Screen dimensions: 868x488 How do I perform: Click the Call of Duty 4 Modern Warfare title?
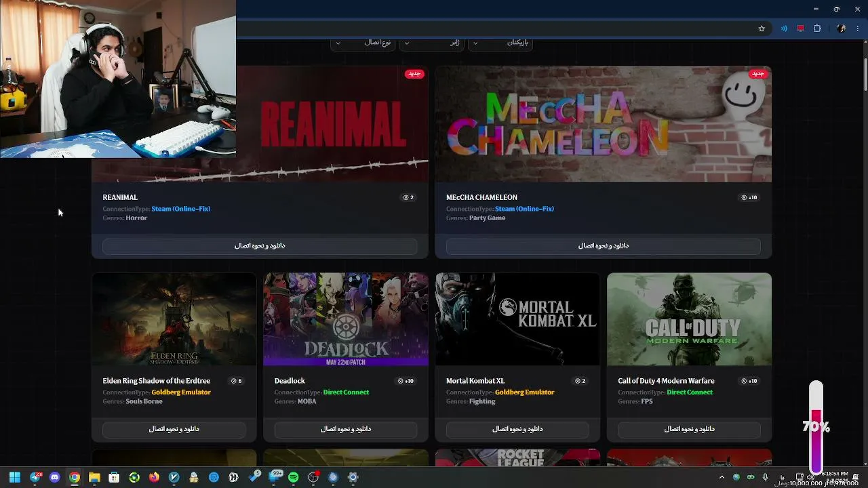[666, 381]
